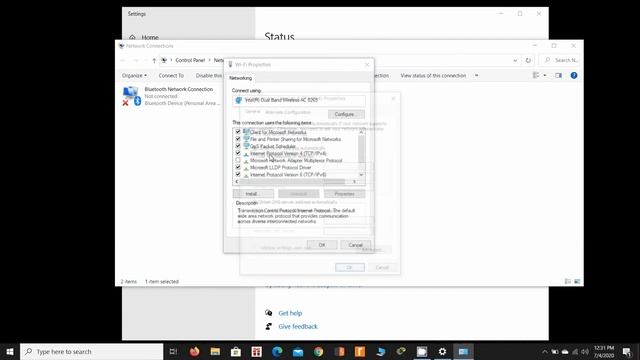The height and width of the screenshot is (360, 640).
Task: Switch to large icons view in the status bar
Action: click(x=577, y=281)
